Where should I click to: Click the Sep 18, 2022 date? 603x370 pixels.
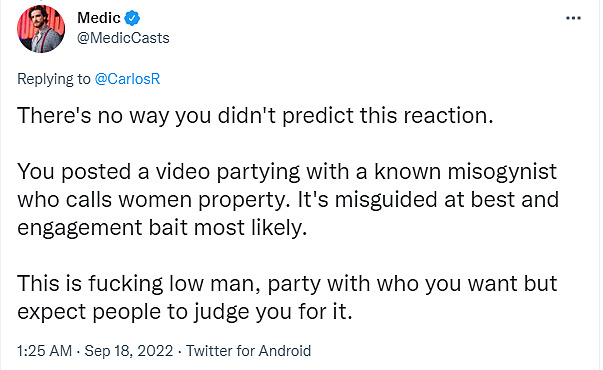(129, 351)
